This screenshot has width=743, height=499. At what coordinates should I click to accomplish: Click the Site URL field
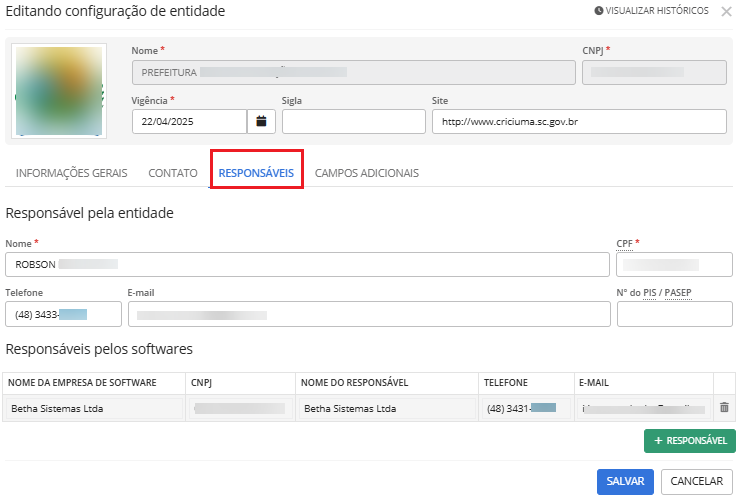pos(579,121)
